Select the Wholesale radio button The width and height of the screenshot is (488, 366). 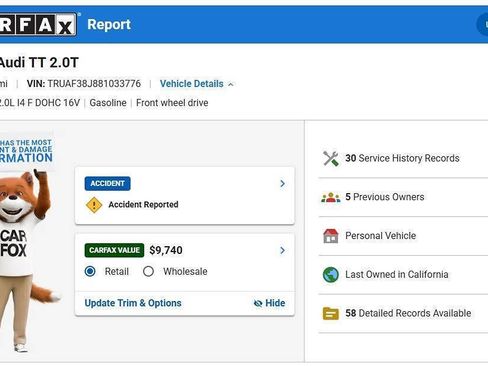pos(148,271)
